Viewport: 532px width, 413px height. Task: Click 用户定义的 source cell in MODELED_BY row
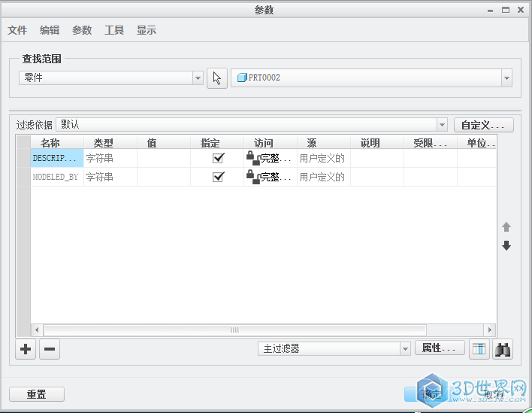coord(323,177)
